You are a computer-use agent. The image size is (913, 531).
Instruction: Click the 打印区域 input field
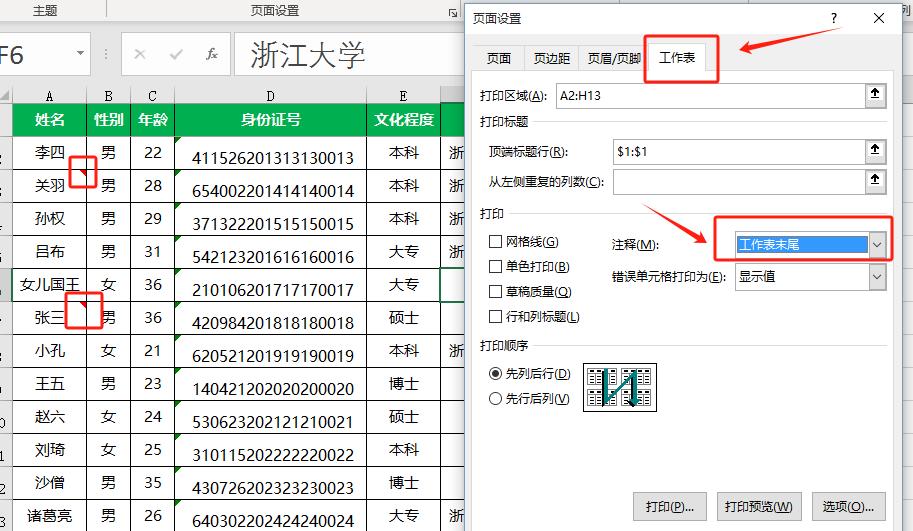710,96
